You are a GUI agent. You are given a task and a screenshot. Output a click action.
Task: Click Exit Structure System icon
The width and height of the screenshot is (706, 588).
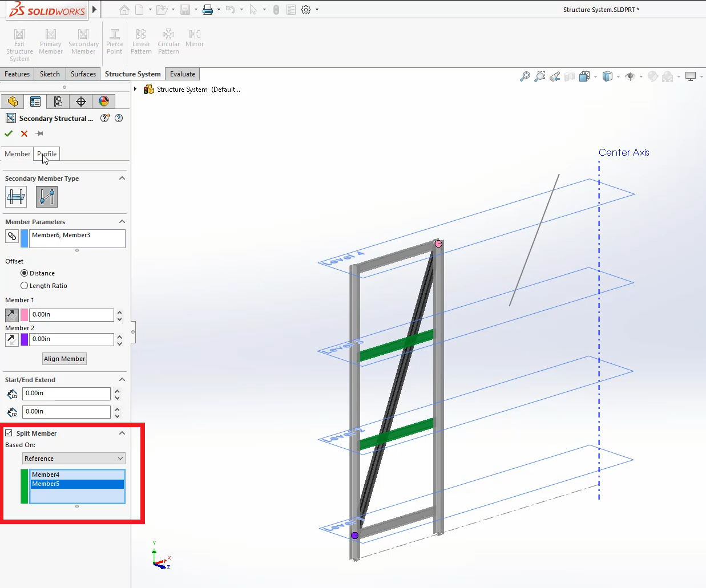tap(19, 35)
